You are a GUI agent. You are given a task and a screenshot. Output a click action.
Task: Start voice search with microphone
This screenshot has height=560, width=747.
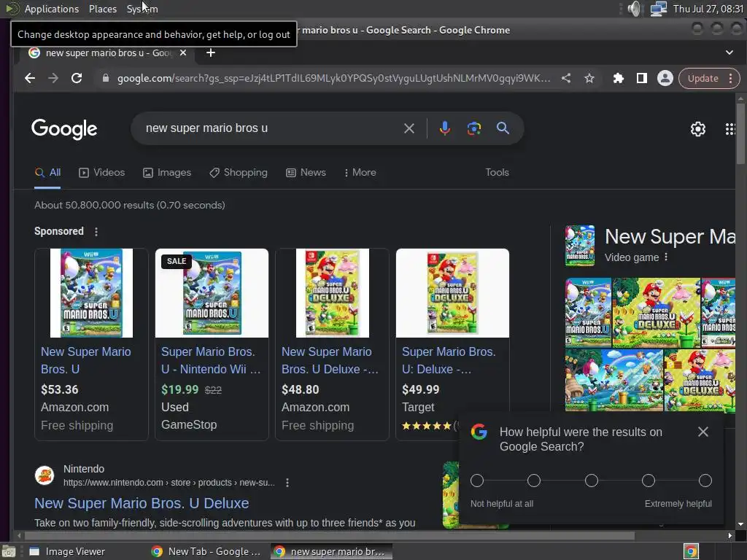pos(444,128)
